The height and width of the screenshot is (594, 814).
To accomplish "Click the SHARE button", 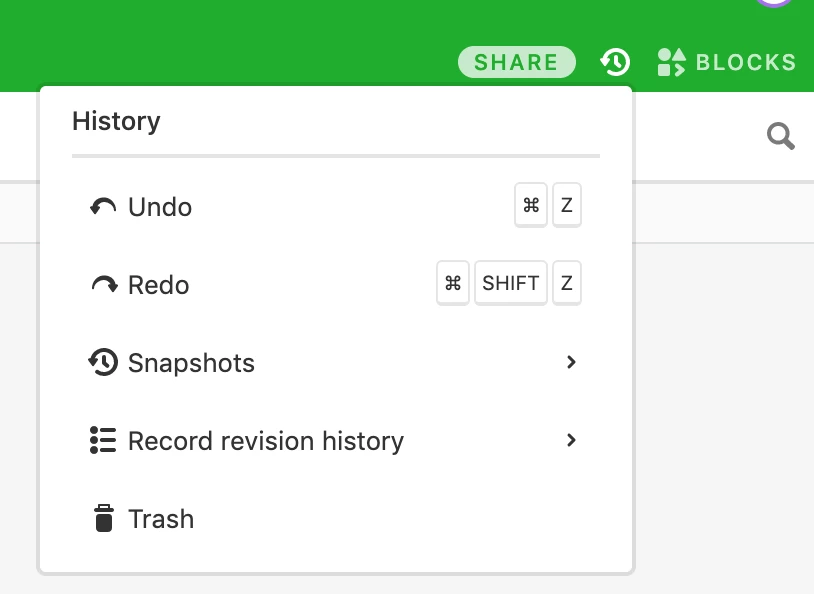I will tap(517, 62).
